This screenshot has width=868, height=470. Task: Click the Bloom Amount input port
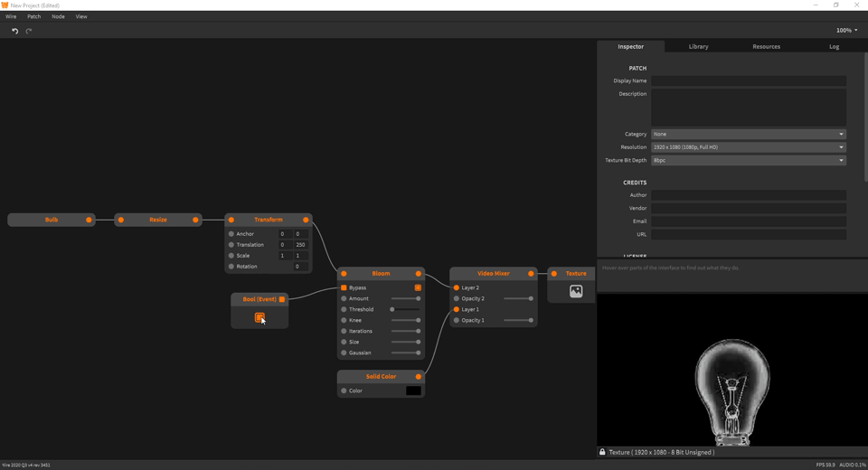(344, 298)
